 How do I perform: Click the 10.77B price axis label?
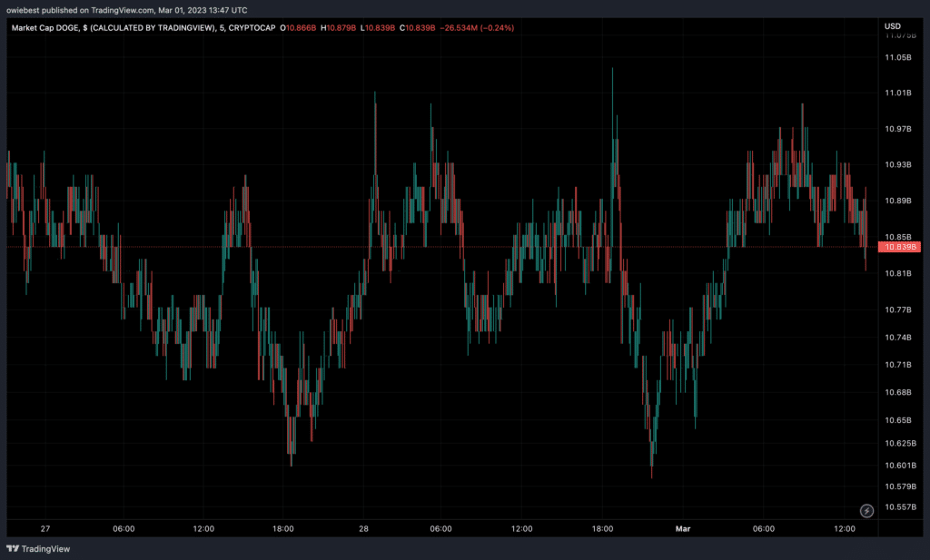tap(898, 309)
